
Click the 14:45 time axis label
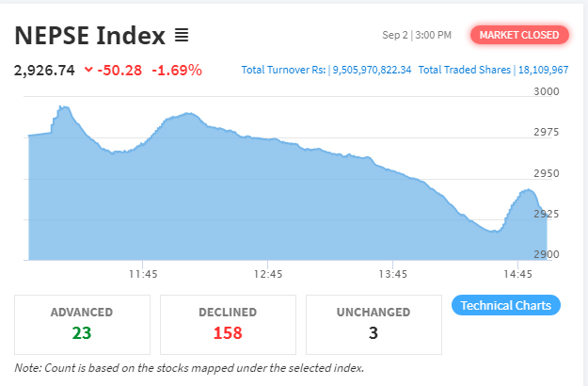coord(517,275)
